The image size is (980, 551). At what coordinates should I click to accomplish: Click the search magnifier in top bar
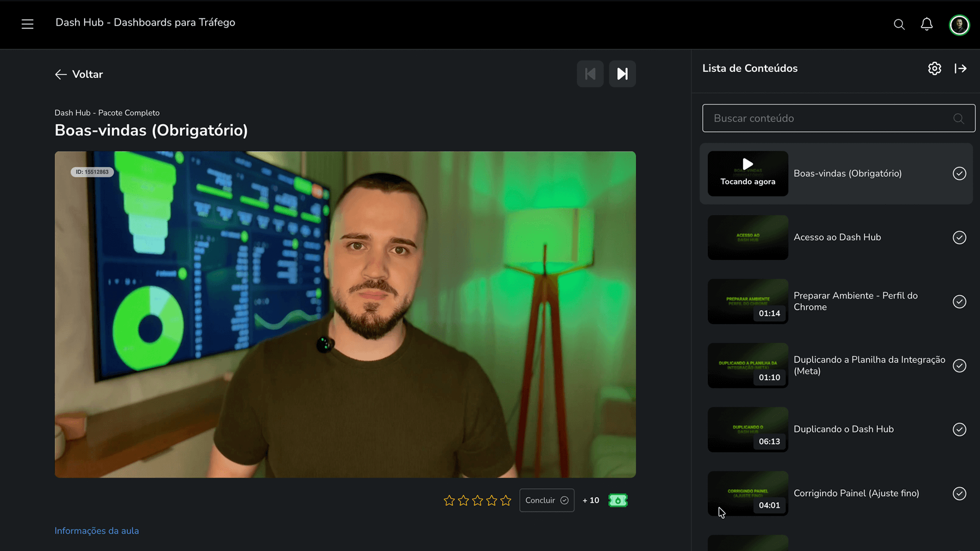pos(899,24)
